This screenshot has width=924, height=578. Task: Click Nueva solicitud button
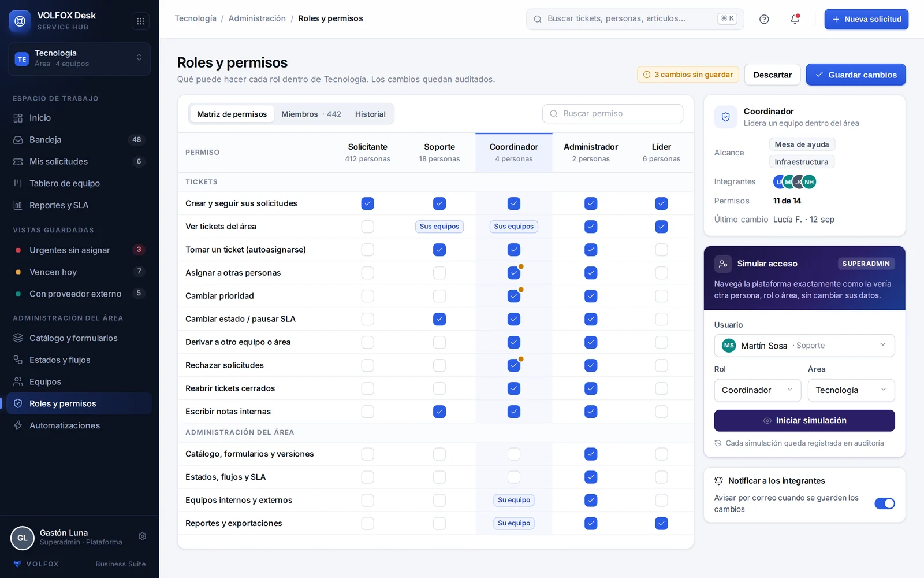[x=866, y=19]
